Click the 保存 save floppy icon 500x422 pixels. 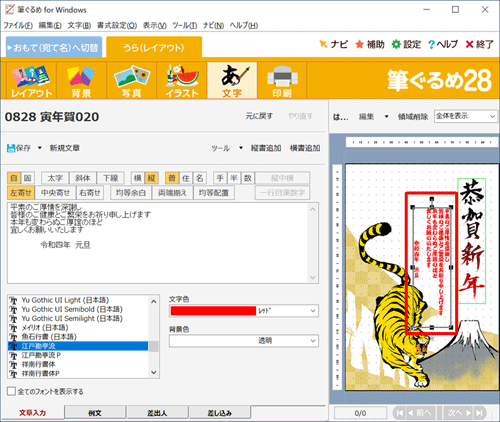[x=11, y=148]
